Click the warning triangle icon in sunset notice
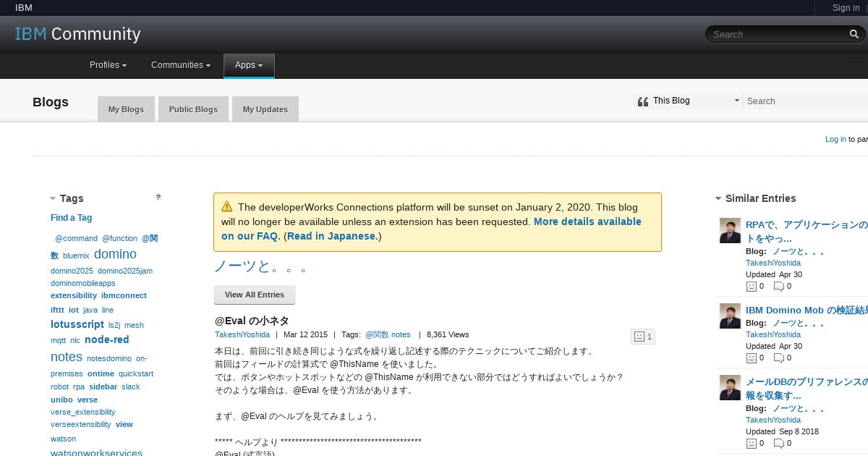 pyautogui.click(x=227, y=206)
